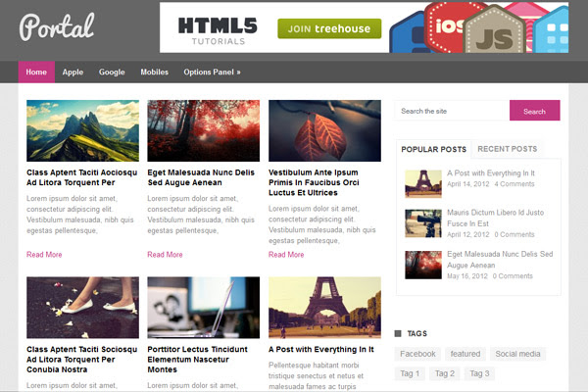Switch to the Recent Posts tab
The image size is (588, 392).
[x=507, y=149]
